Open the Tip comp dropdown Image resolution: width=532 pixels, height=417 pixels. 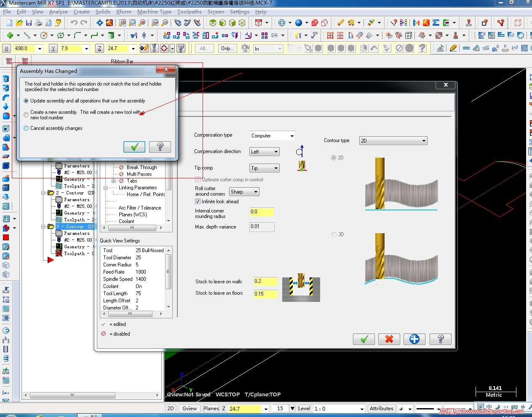pyautogui.click(x=265, y=168)
